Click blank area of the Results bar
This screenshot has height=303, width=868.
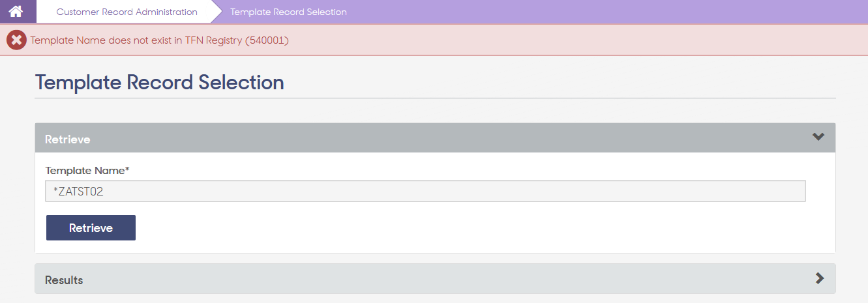(450, 279)
